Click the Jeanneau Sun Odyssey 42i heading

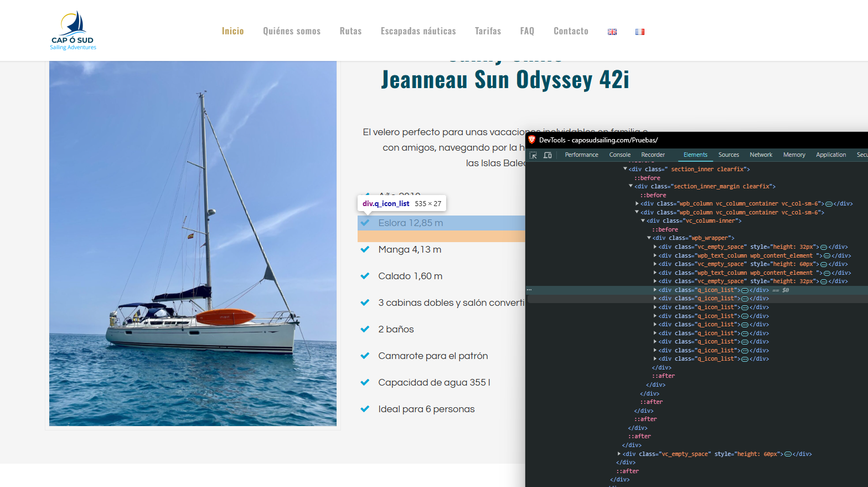tap(505, 80)
